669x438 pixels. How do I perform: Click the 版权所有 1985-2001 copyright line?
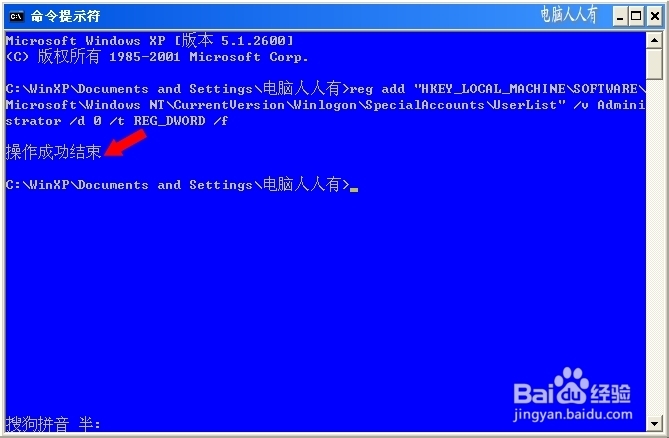157,57
